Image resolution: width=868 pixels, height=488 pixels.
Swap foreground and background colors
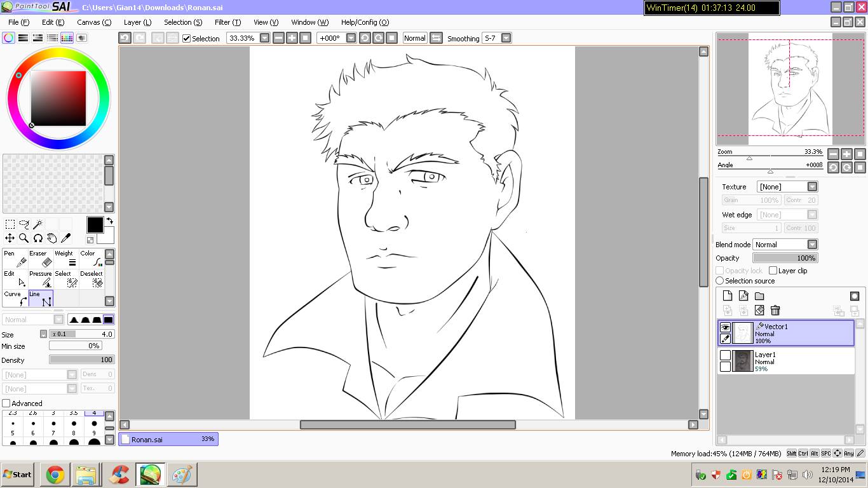109,221
